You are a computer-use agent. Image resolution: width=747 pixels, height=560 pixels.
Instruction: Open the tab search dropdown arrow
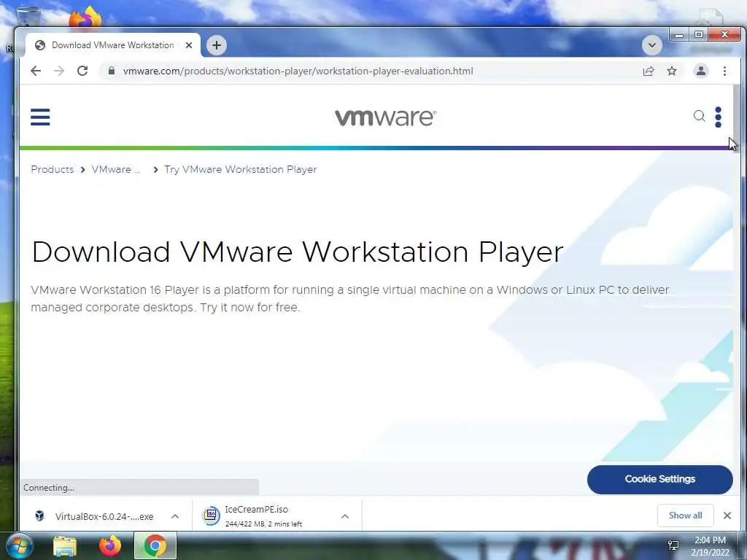pyautogui.click(x=651, y=45)
